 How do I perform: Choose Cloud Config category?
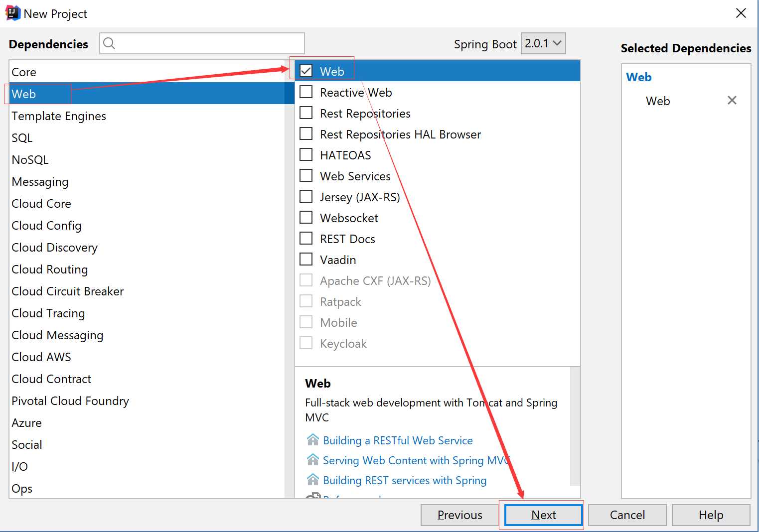click(147, 226)
